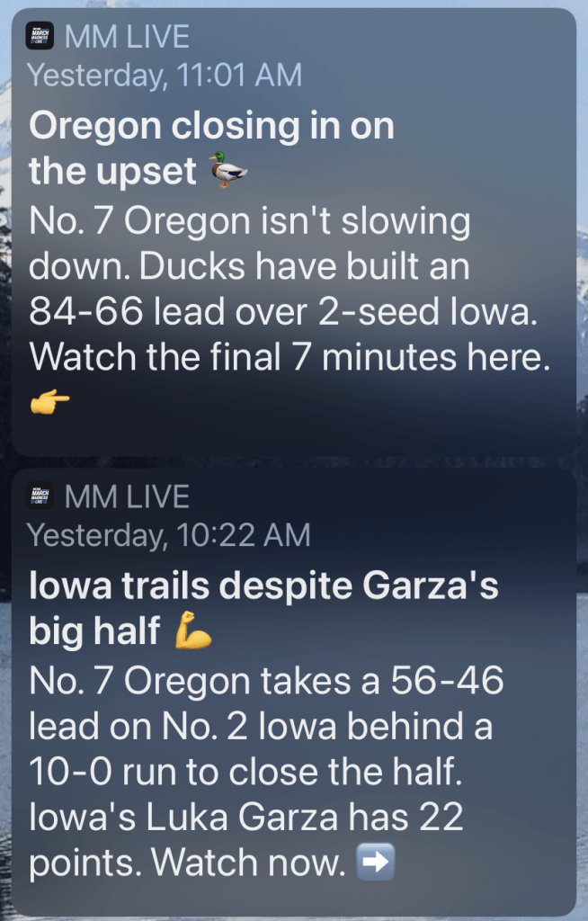Image resolution: width=588 pixels, height=921 pixels.
Task: Select the MM LIVE label above 10:22 AM
Action: pyautogui.click(x=127, y=496)
